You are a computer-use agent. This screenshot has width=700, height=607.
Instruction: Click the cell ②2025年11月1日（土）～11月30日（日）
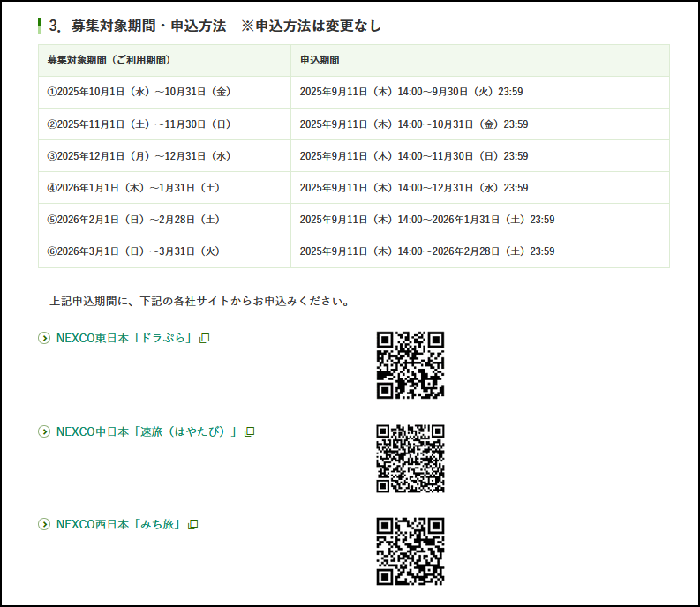click(x=164, y=124)
